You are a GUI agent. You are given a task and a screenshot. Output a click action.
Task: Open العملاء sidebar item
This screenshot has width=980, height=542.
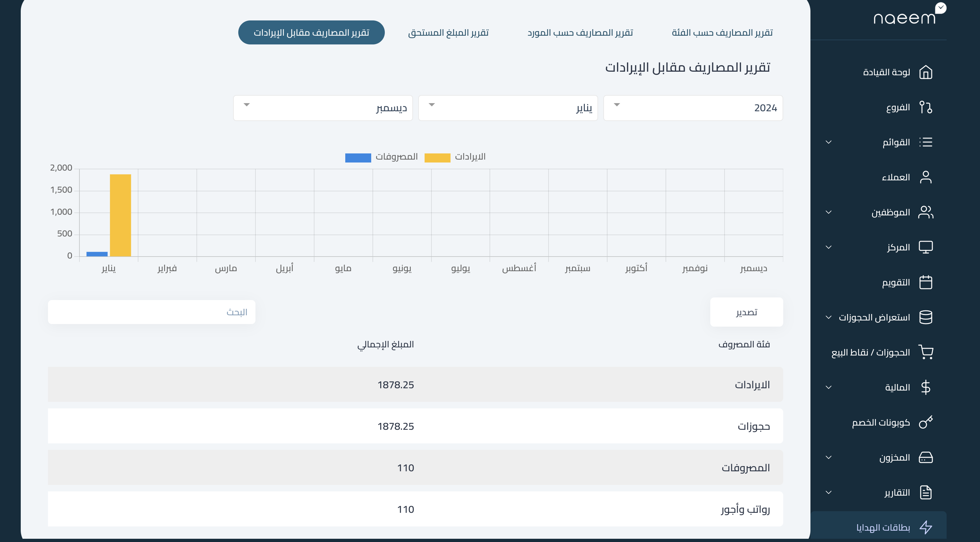pos(895,177)
